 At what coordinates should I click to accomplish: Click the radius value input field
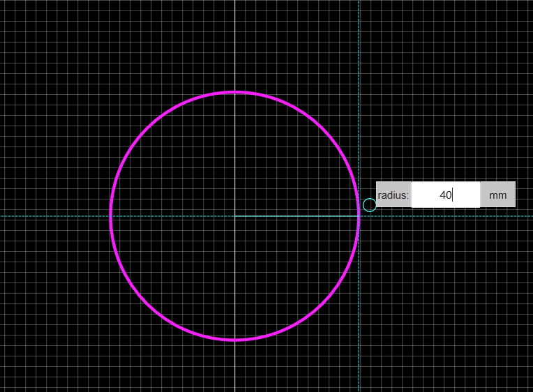[x=445, y=195]
